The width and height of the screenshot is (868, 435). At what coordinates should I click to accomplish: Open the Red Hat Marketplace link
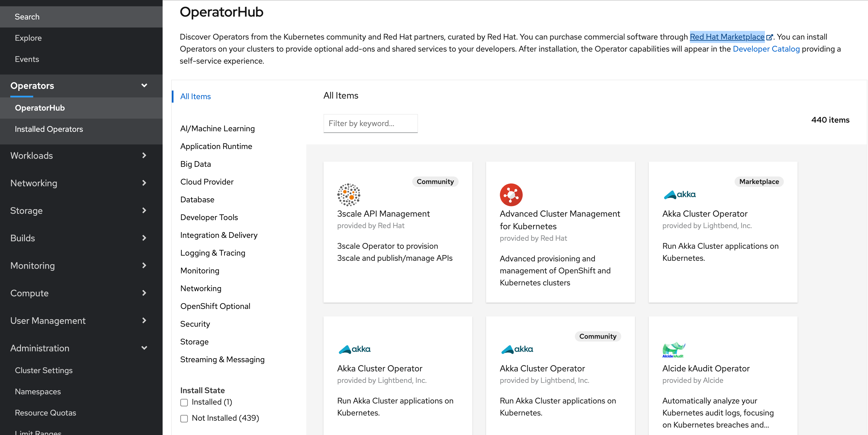point(727,37)
